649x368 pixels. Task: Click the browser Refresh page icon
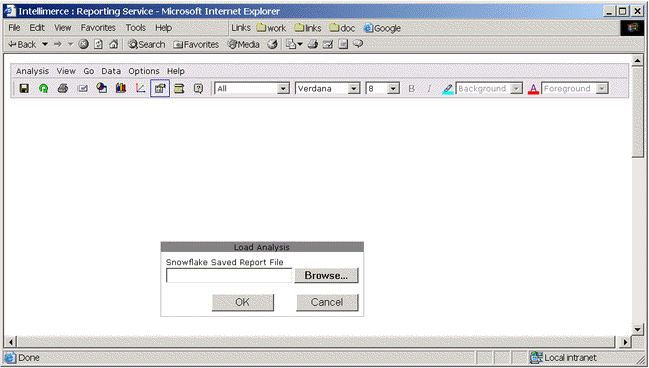(x=98, y=44)
